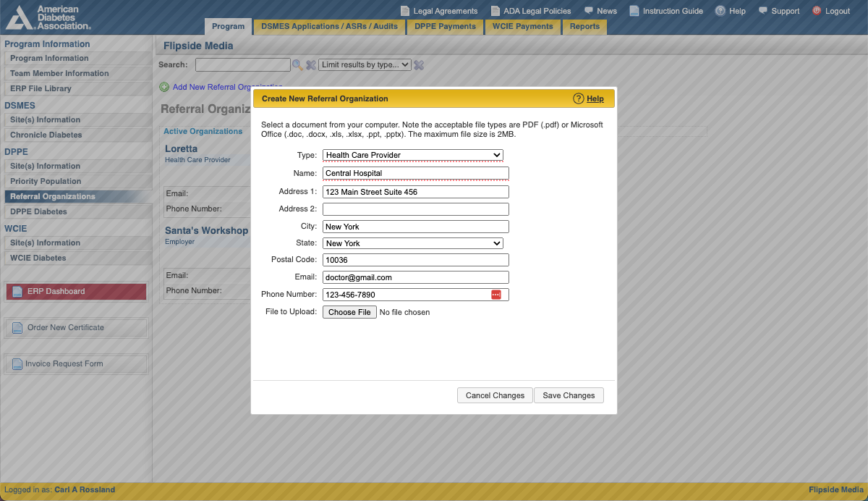
Task: Click the News speech-bubble icon
Action: 589,11
